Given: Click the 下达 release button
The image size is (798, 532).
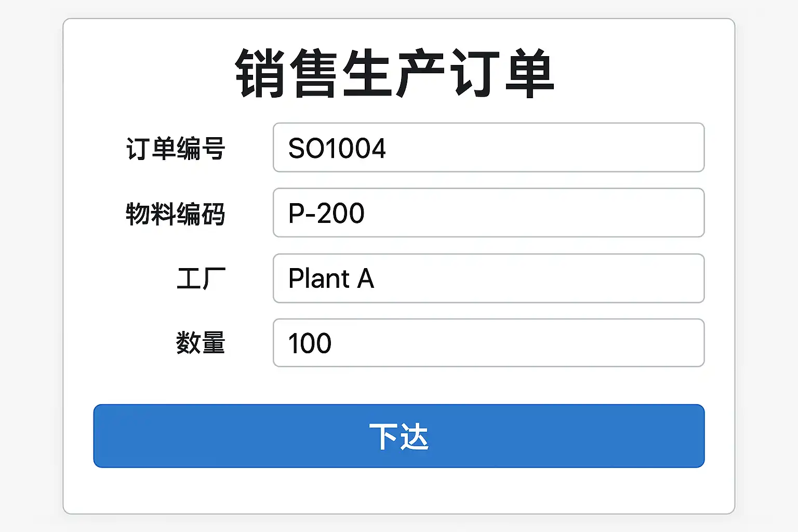Looking at the screenshot, I should [x=398, y=436].
